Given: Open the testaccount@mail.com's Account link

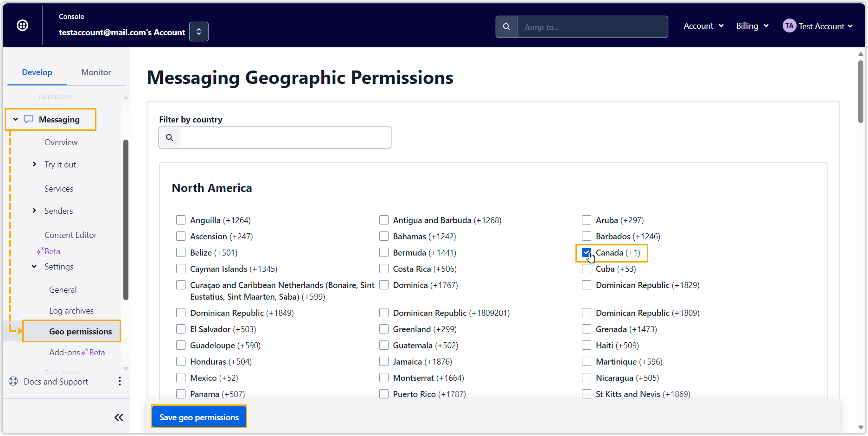Looking at the screenshot, I should coord(122,32).
